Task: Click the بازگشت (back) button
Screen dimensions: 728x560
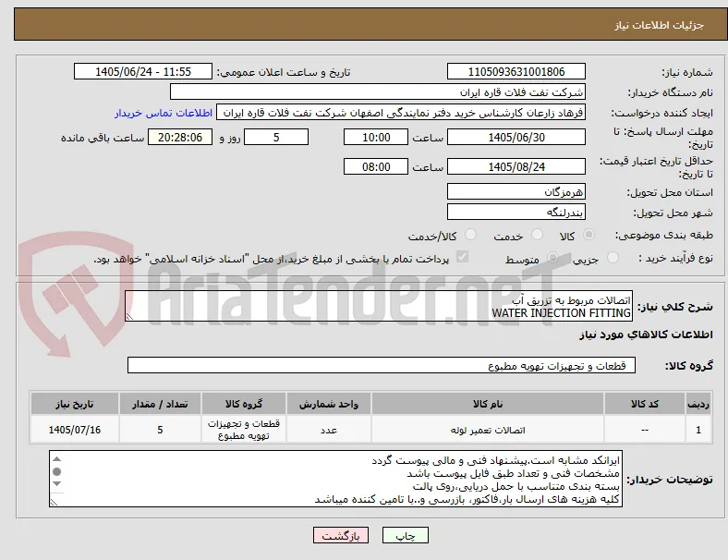Action: pyautogui.click(x=341, y=535)
